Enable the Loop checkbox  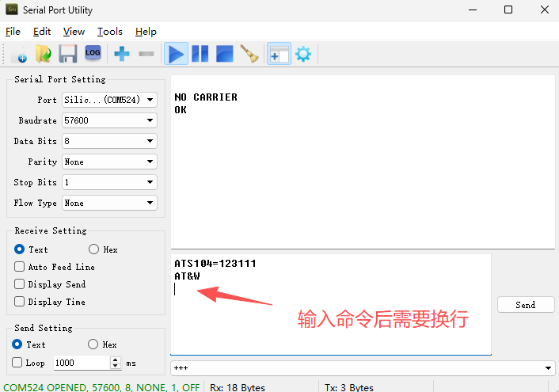pyautogui.click(x=17, y=363)
